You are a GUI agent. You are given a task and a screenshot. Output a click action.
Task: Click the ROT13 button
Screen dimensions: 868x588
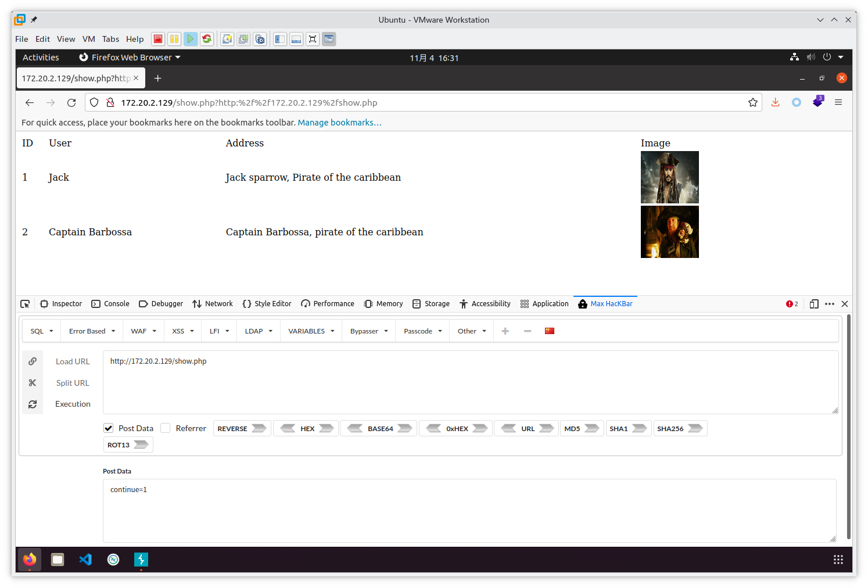[x=128, y=445]
